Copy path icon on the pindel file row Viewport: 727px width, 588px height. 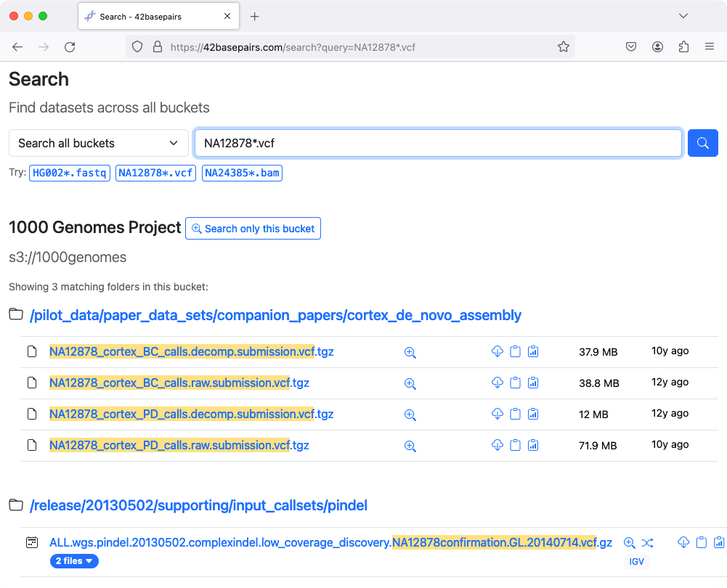pos(701,542)
